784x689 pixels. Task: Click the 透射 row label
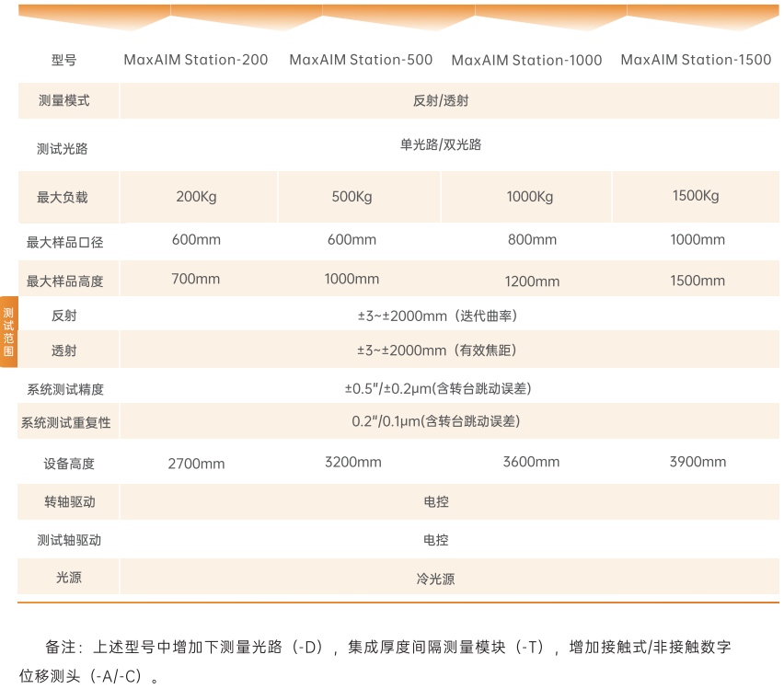click(x=64, y=350)
